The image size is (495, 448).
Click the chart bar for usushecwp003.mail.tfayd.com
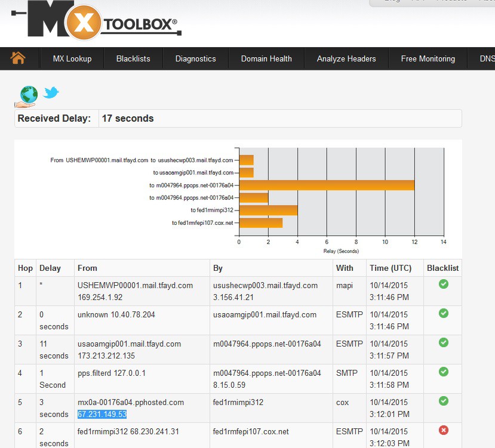pos(247,160)
